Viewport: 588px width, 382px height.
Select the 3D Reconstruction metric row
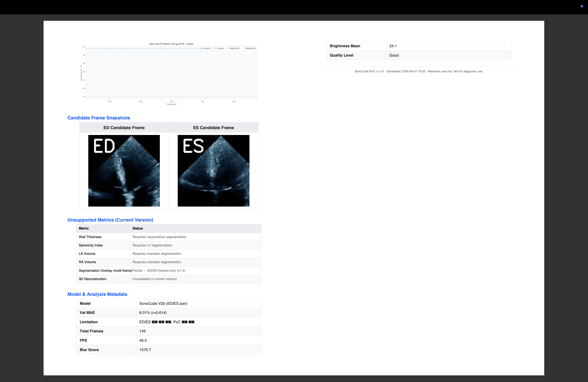pyautogui.click(x=169, y=279)
